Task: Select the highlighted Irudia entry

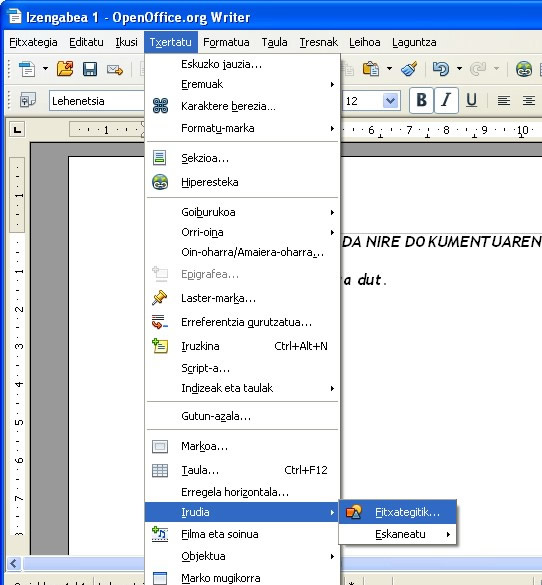Action: (x=242, y=512)
